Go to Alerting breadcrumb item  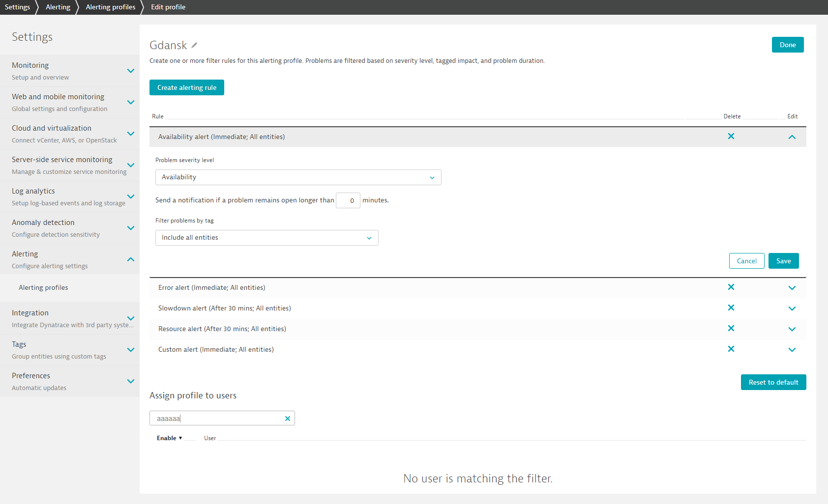[x=58, y=7]
